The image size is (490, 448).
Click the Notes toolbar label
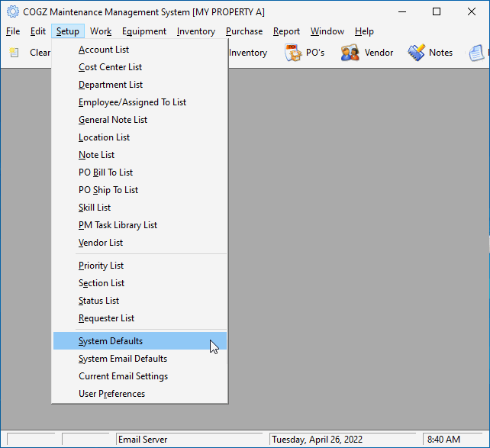pos(440,53)
